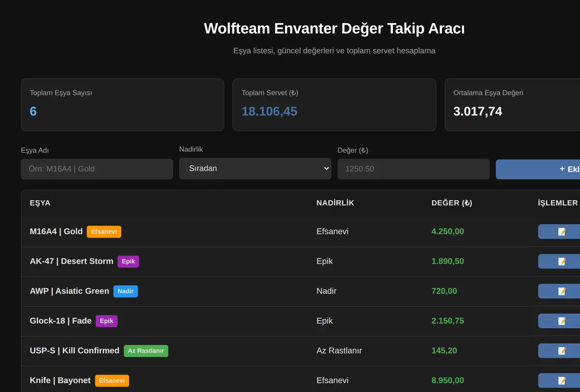Image resolution: width=580 pixels, height=392 pixels.
Task: Click the İŞLEMLER column header
Action: pos(558,203)
